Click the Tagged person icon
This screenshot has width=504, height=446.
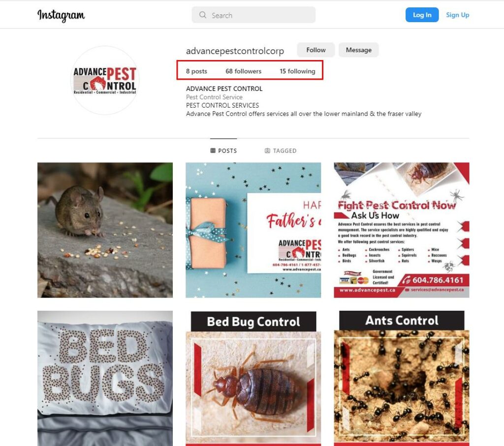point(267,150)
